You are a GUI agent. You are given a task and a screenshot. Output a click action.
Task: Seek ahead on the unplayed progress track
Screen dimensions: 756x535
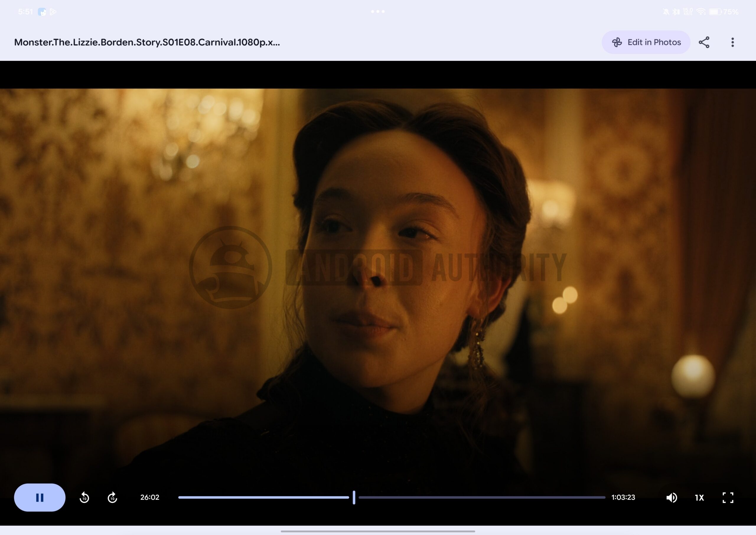pyautogui.click(x=482, y=497)
